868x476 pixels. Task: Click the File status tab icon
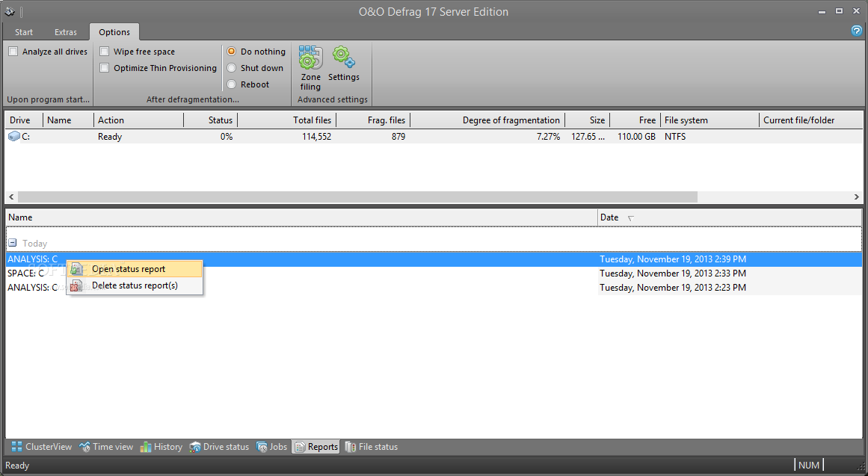pos(351,447)
